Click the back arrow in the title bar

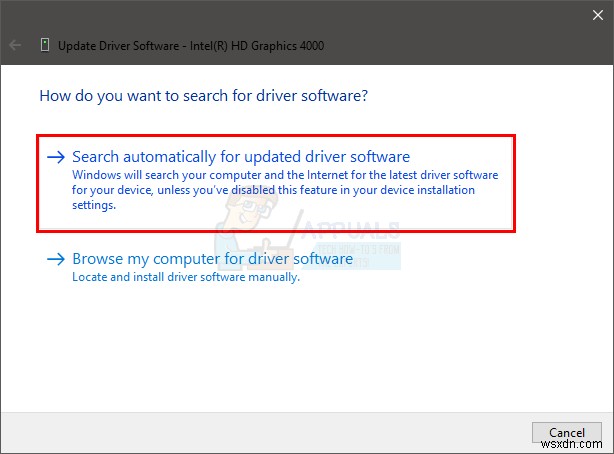tap(15, 45)
